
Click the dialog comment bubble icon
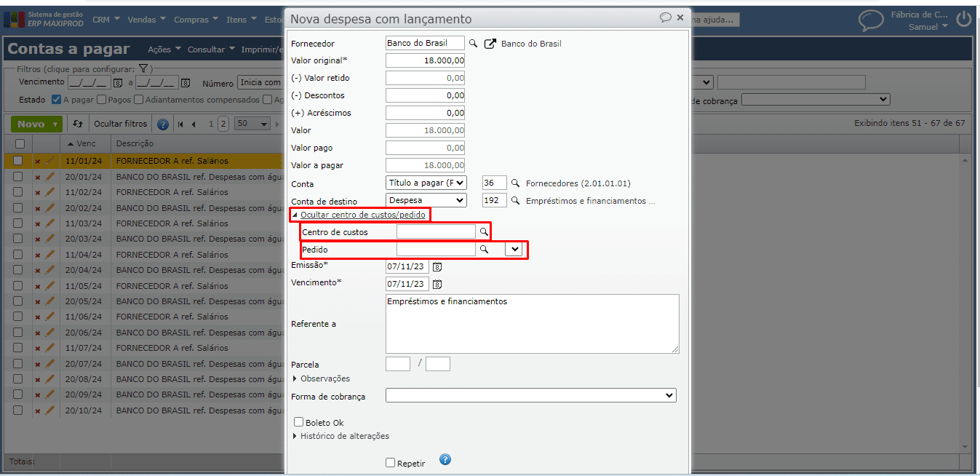pyautogui.click(x=665, y=17)
